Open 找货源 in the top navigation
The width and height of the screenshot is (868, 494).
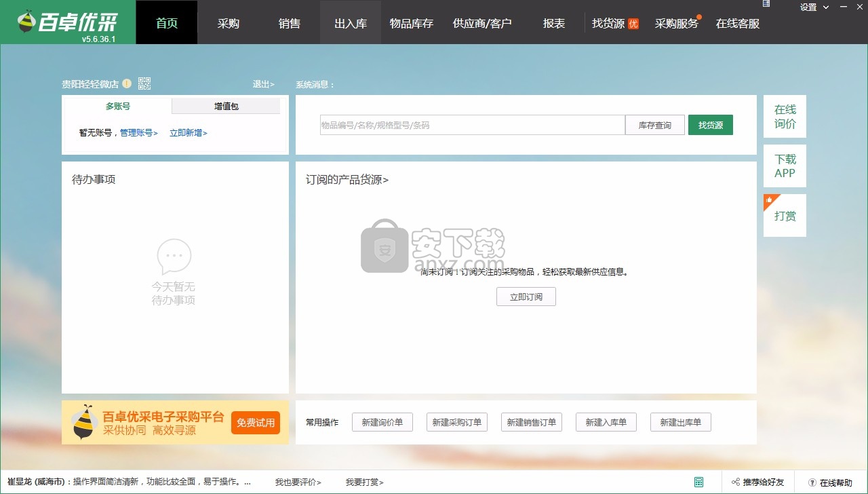click(608, 23)
